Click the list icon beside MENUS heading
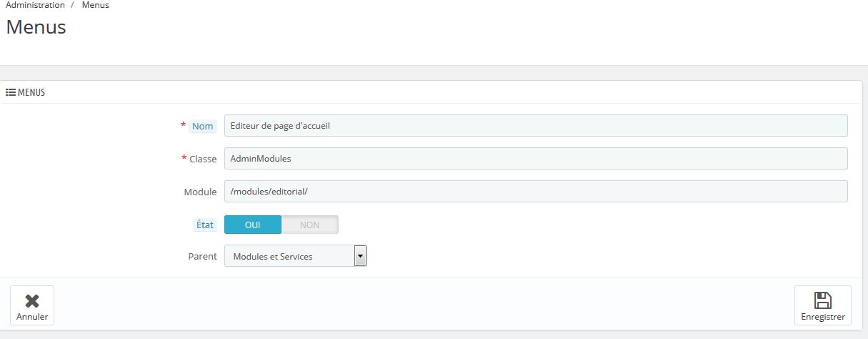The width and height of the screenshot is (868, 339). pos(11,92)
